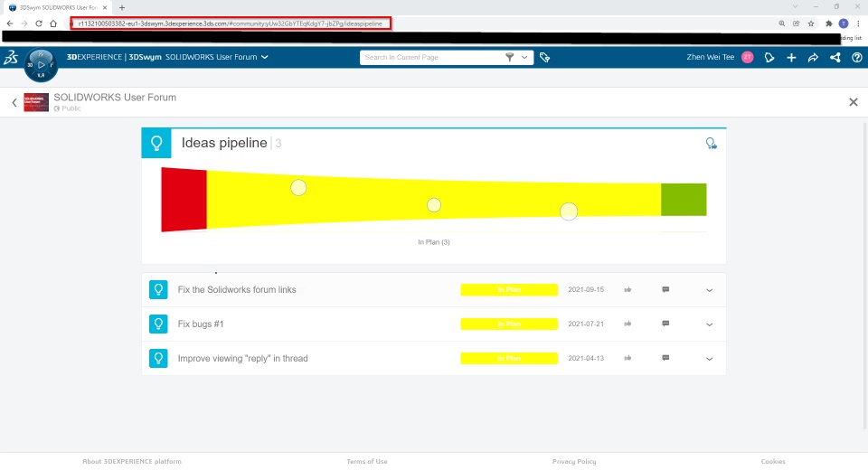Viewport: 868px width, 470px height.
Task: Click In Plan status of Improve viewing reply
Action: (x=509, y=358)
